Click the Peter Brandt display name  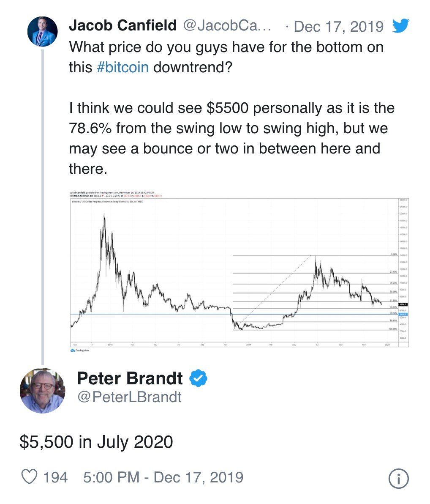130,378
